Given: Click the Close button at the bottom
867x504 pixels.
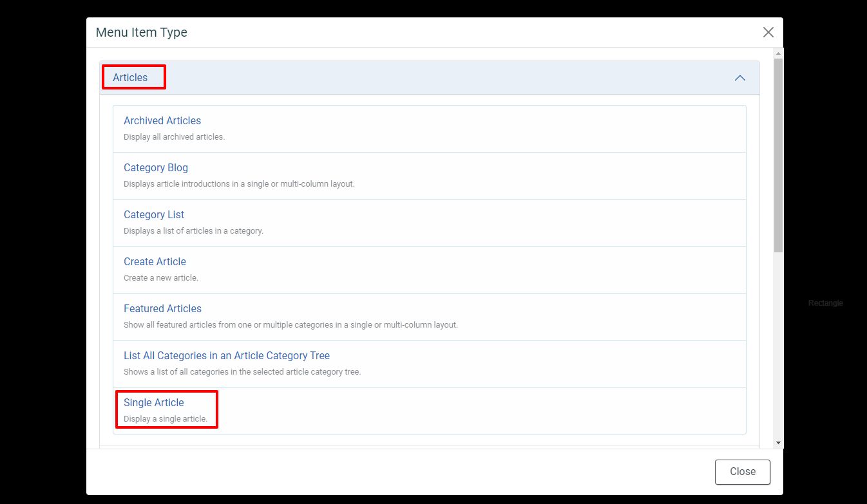Looking at the screenshot, I should point(743,472).
